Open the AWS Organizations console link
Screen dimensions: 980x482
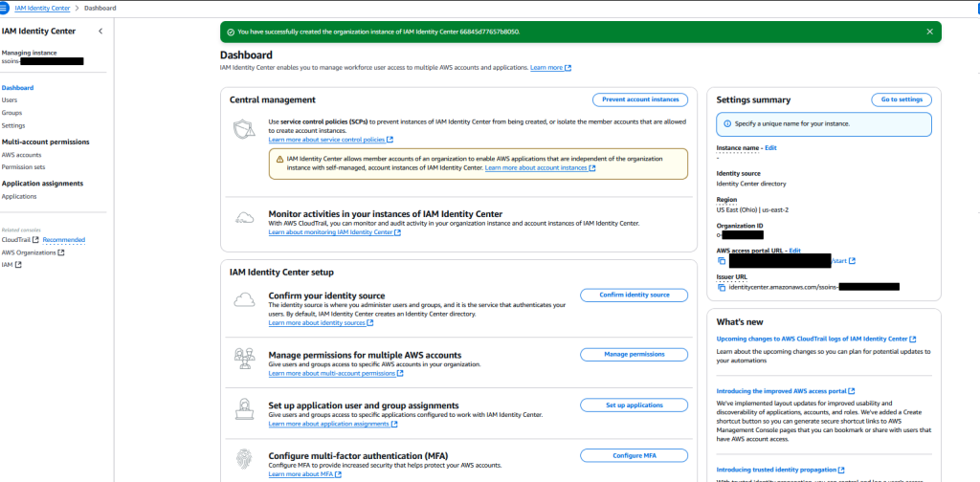click(33, 252)
